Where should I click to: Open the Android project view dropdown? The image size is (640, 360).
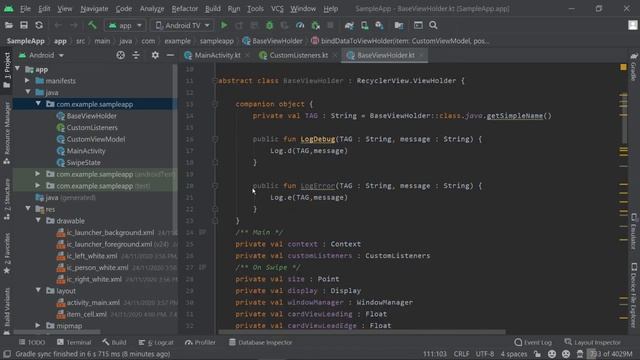pos(41,55)
